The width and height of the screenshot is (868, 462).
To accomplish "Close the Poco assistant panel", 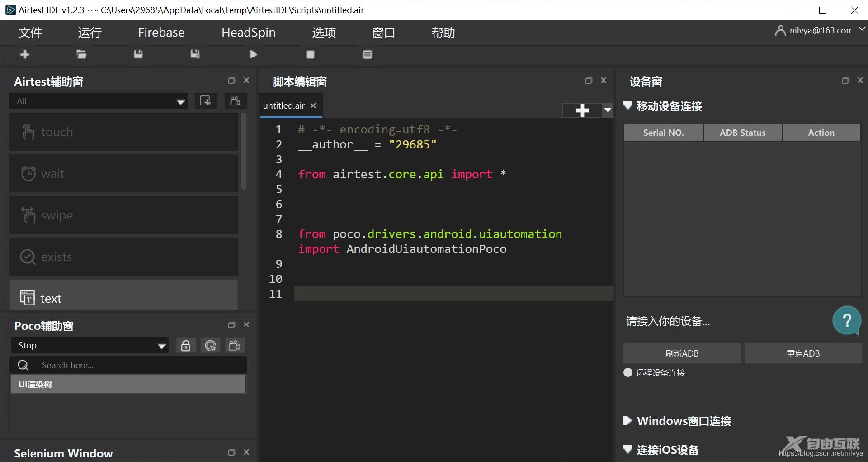I will coord(246,324).
